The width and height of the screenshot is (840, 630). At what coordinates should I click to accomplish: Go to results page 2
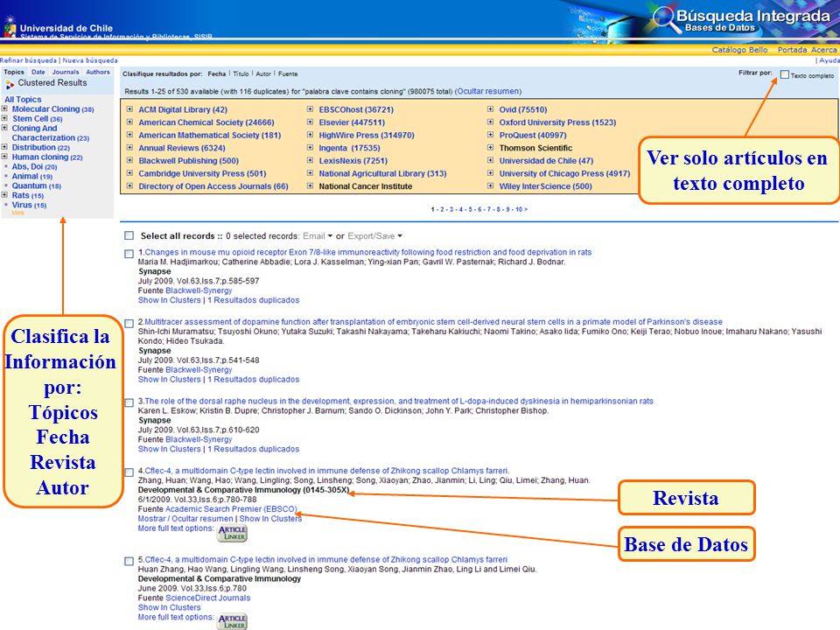443,209
